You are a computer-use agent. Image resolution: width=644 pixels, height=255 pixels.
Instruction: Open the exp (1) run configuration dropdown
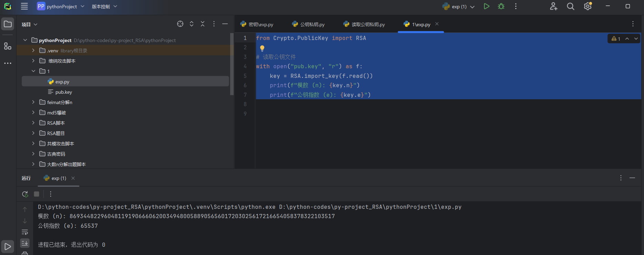[x=459, y=6]
